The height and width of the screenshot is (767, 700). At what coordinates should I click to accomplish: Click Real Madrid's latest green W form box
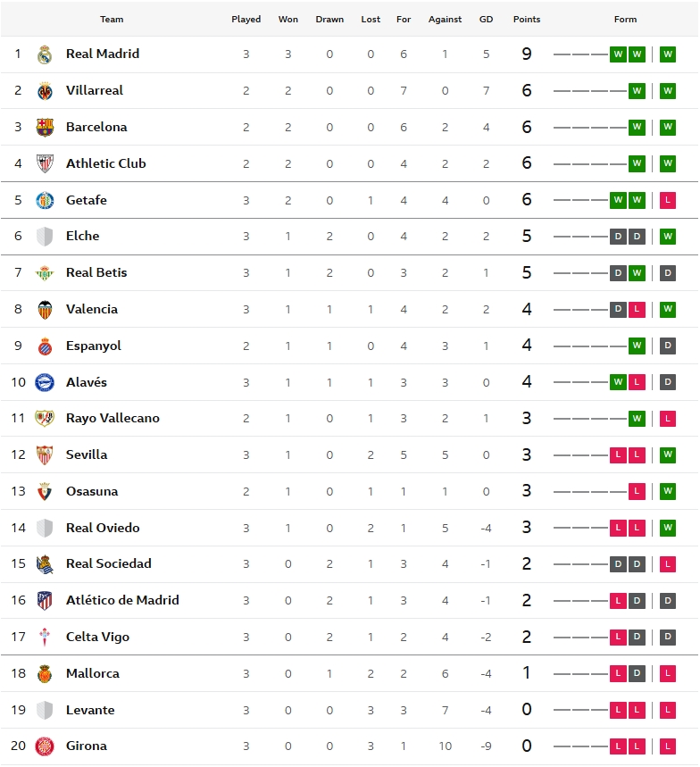click(668, 54)
